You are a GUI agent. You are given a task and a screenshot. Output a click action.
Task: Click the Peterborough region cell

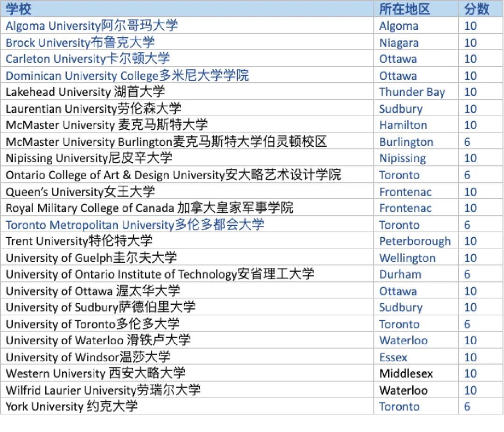pyautogui.click(x=415, y=241)
